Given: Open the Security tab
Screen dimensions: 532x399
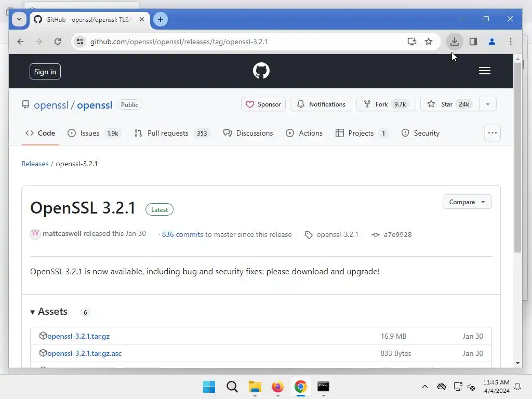Looking at the screenshot, I should coord(420,134).
